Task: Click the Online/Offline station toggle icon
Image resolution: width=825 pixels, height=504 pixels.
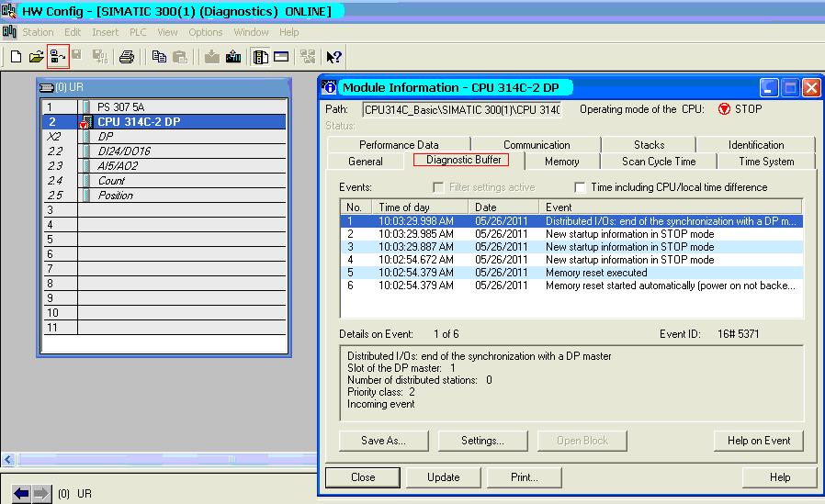Action: 58,57
